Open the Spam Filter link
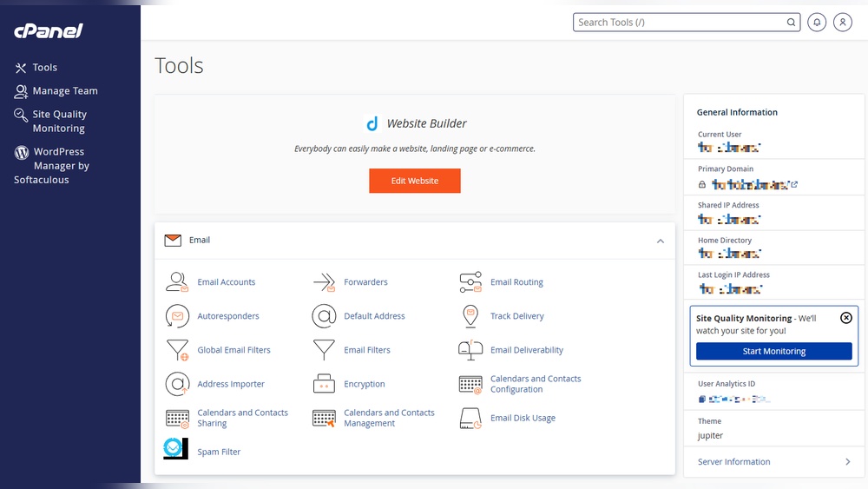Screen dimensions: 868x489 219,452
